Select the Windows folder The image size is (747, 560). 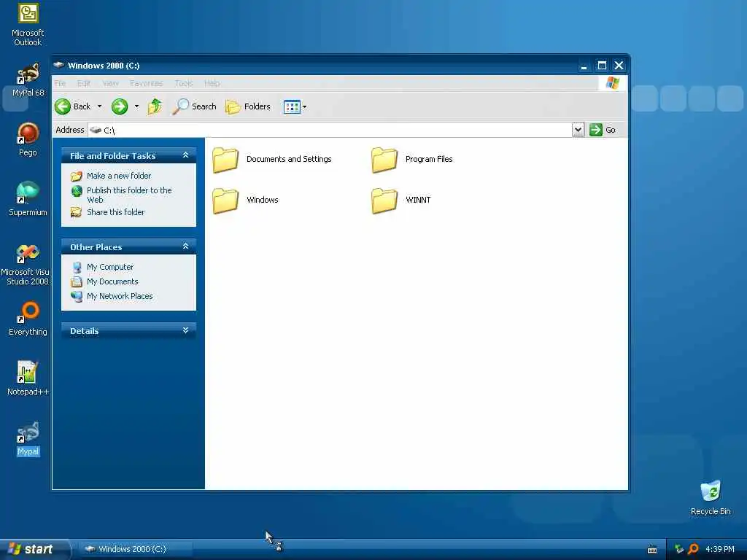pos(246,201)
